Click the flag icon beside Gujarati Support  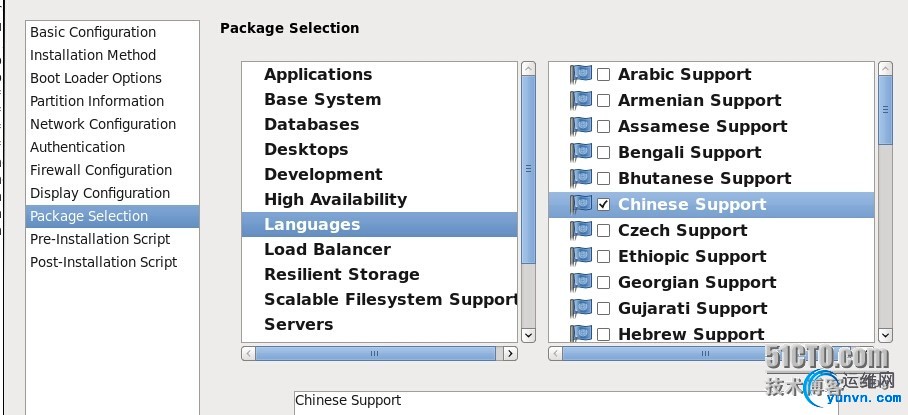(581, 308)
